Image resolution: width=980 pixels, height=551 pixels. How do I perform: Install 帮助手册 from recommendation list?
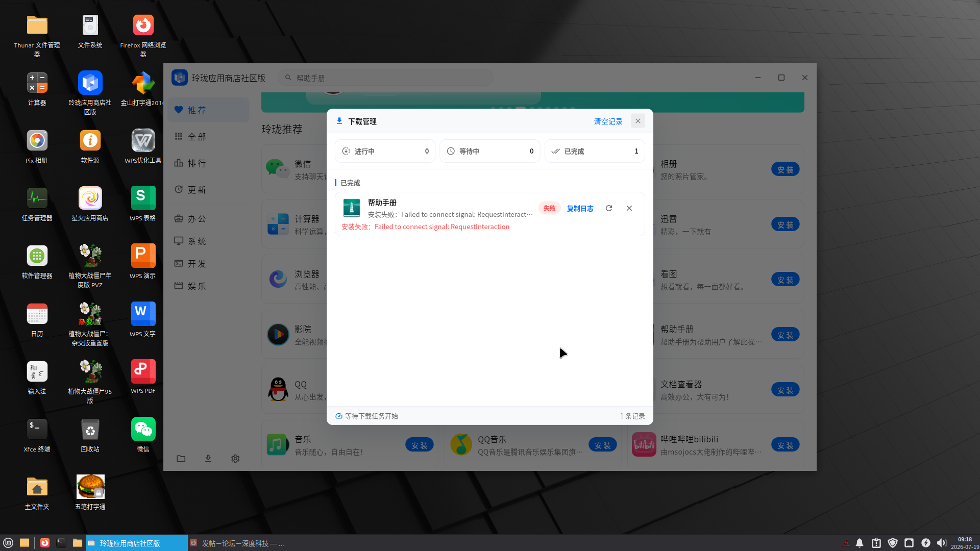(785, 335)
